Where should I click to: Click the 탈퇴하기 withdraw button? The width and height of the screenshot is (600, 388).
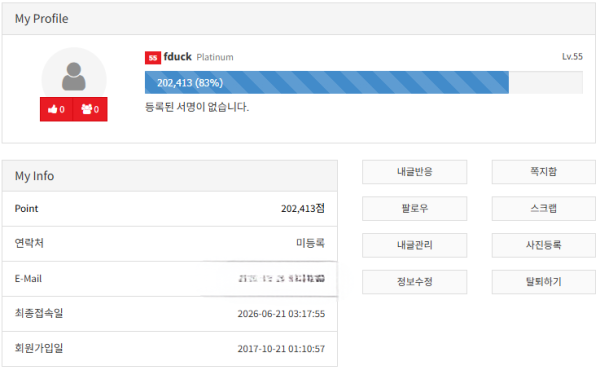(x=543, y=282)
